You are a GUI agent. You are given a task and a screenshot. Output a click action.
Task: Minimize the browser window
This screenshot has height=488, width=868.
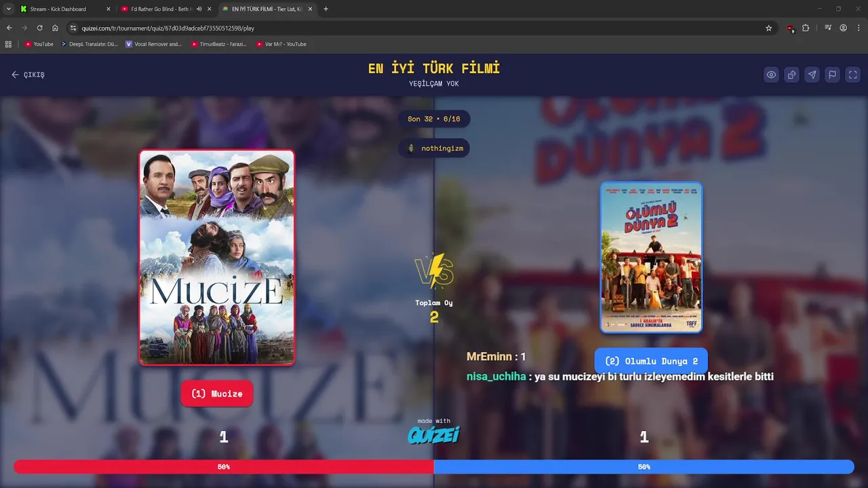pyautogui.click(x=819, y=9)
